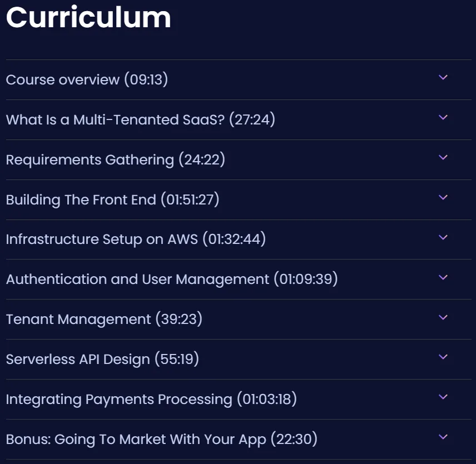Screen dimensions: 476x464
Task: Click the Tenant Management chevron icon
Action: (x=443, y=317)
